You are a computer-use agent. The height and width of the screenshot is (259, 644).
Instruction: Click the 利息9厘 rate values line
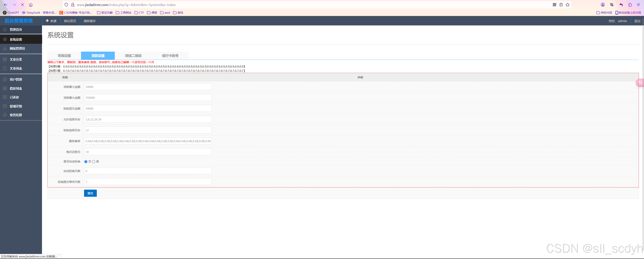(147, 66)
